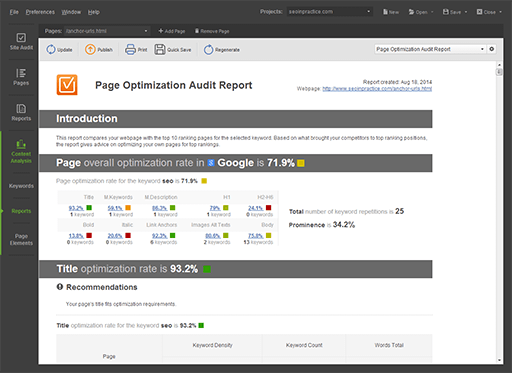
Task: Follow the seoinpractice.com webpage link
Action: pyautogui.click(x=377, y=89)
